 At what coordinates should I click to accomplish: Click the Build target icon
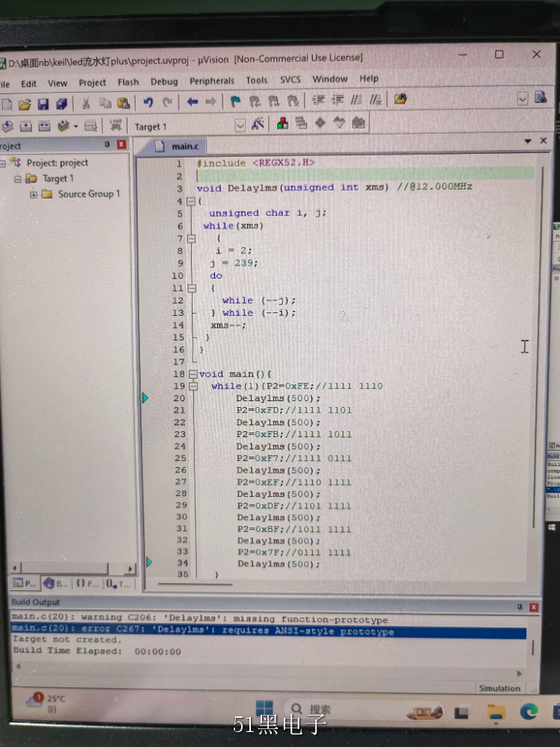[x=25, y=125]
